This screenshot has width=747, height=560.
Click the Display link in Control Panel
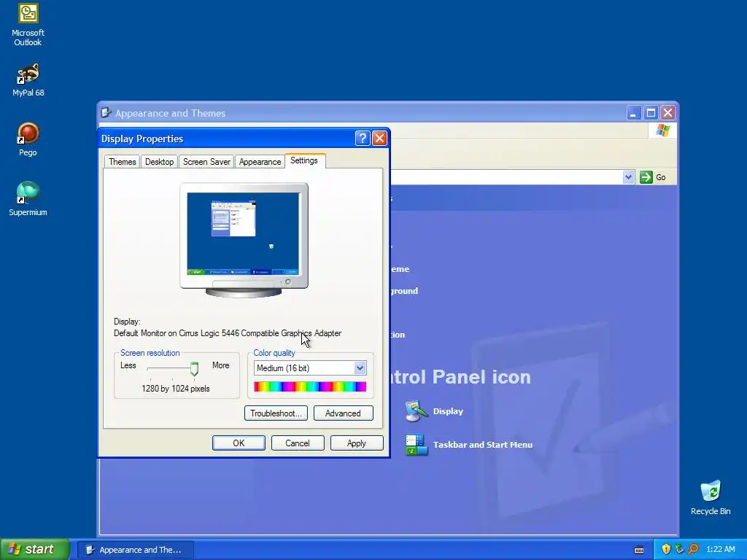448,411
